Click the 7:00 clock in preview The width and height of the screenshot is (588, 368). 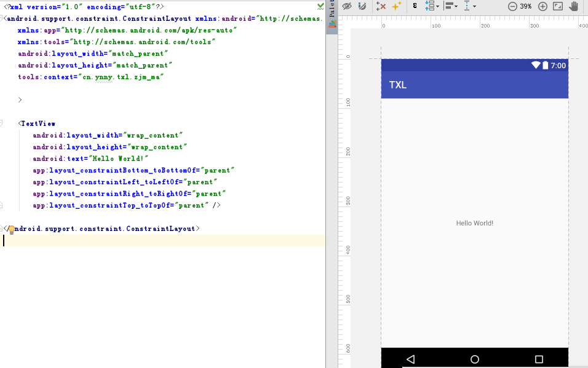click(x=558, y=66)
